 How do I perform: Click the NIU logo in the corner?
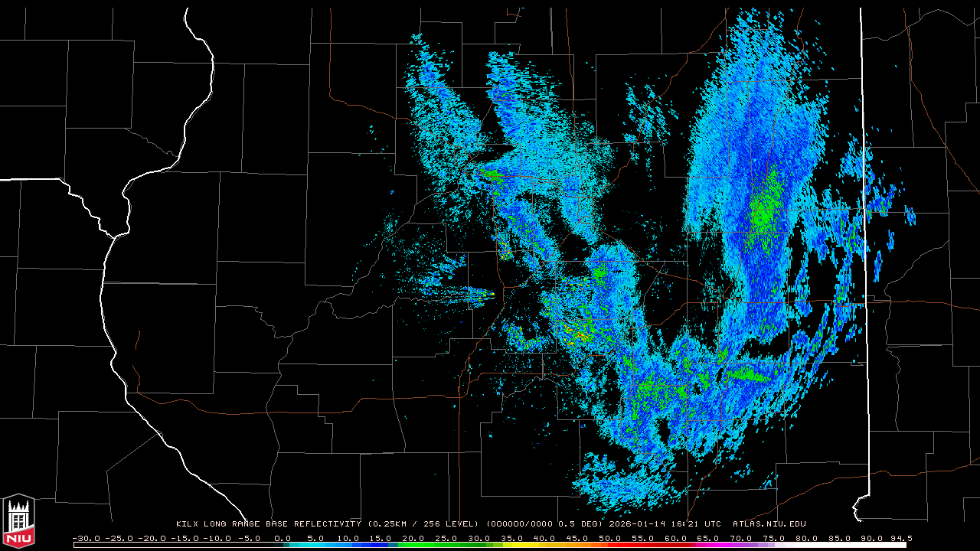pyautogui.click(x=18, y=521)
